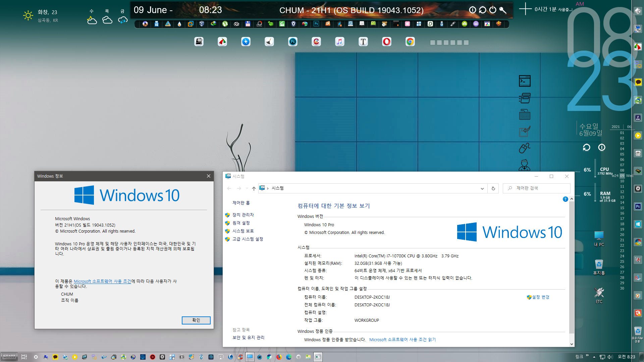
Task: Open Firefox from the taskbar
Action: click(x=279, y=357)
